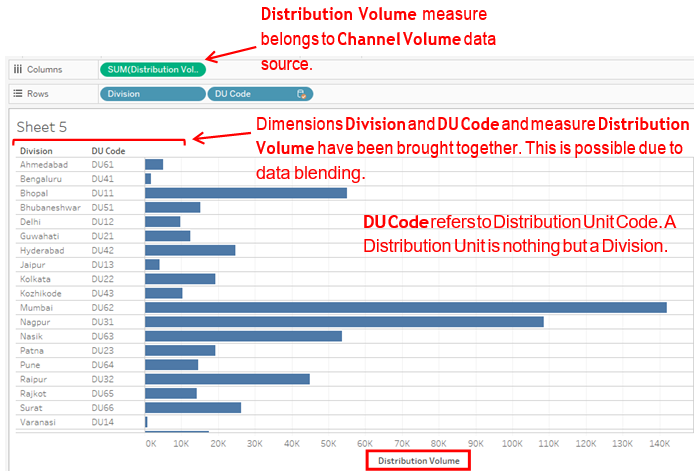Select the Nasik division label
This screenshot has height=476, width=699.
click(31, 336)
